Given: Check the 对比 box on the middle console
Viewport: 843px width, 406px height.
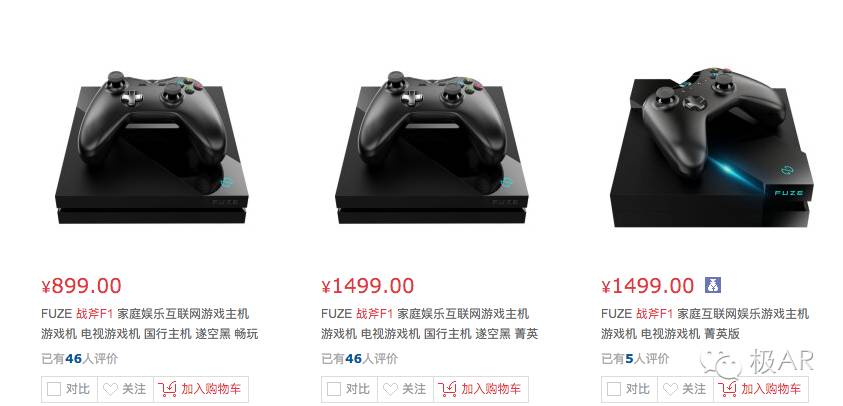Looking at the screenshot, I should click(x=334, y=389).
